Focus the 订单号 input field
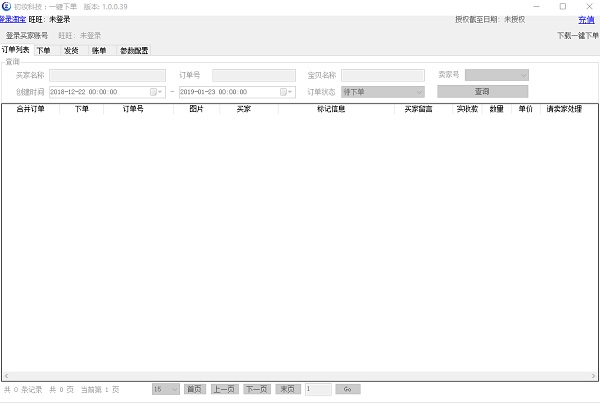 click(254, 75)
